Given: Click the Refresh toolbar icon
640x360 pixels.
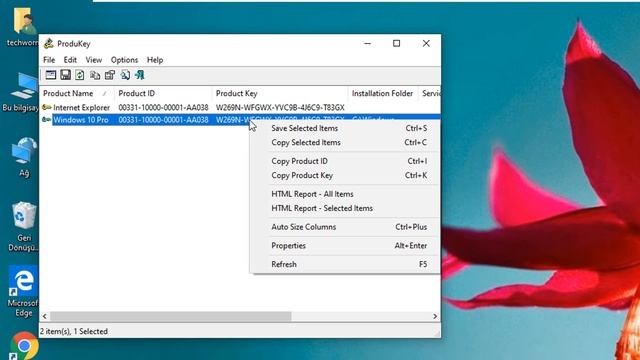Looking at the screenshot, I should 80,75.
